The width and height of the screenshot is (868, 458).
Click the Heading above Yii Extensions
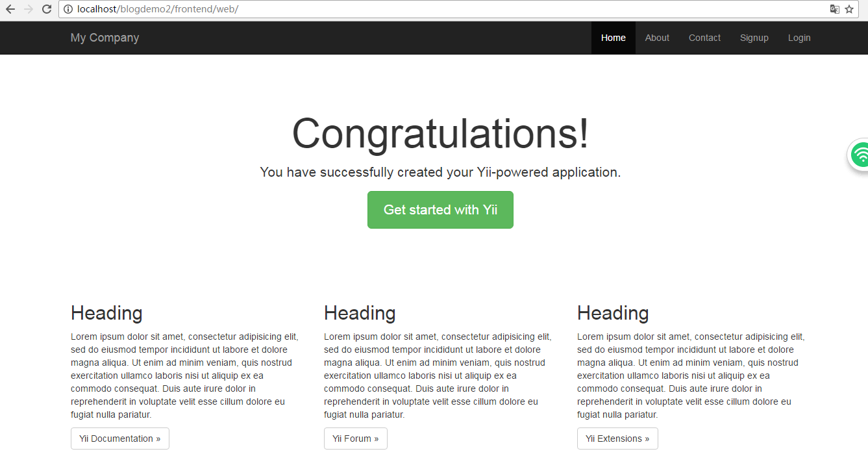613,313
